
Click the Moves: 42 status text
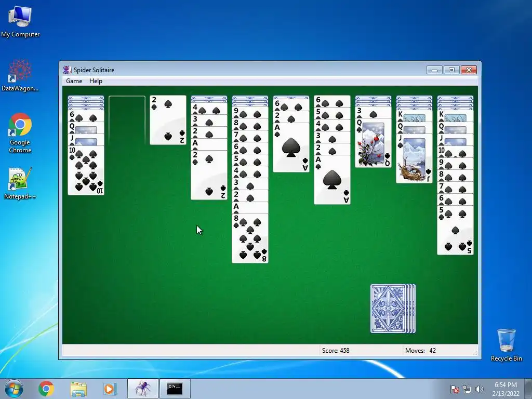(x=420, y=351)
